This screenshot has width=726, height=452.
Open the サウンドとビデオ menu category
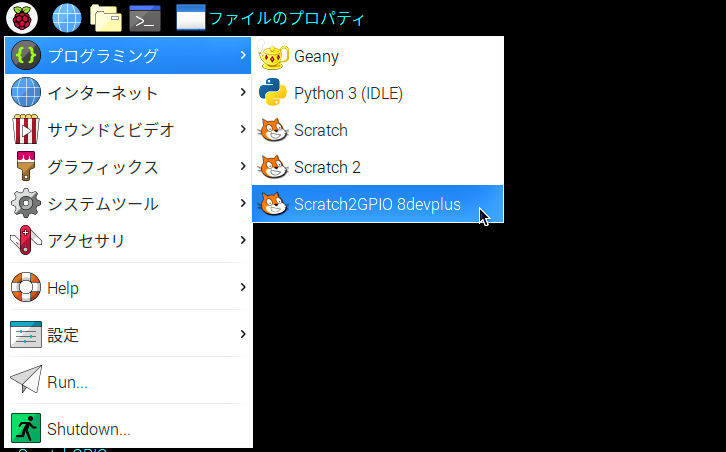click(128, 129)
